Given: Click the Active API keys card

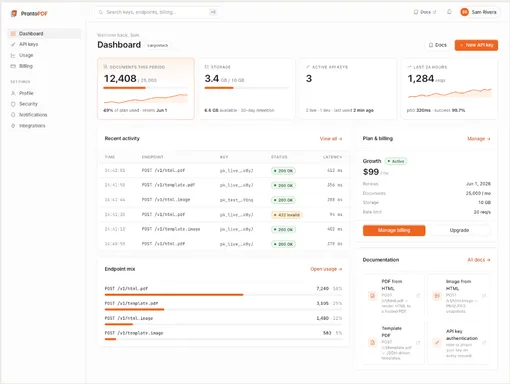Looking at the screenshot, I should click(348, 89).
